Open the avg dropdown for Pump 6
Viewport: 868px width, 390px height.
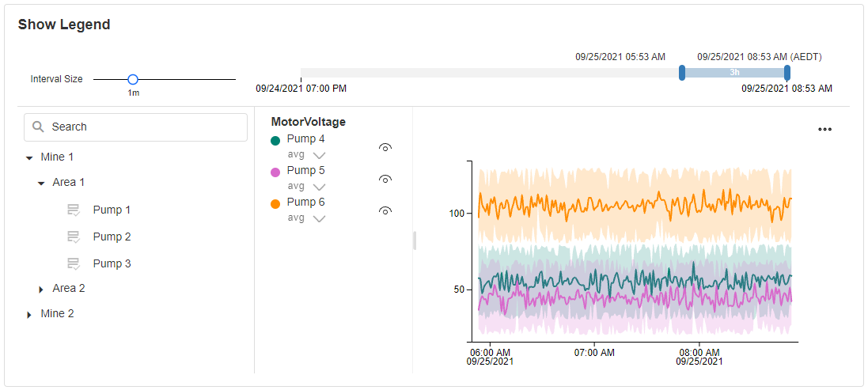pyautogui.click(x=319, y=218)
